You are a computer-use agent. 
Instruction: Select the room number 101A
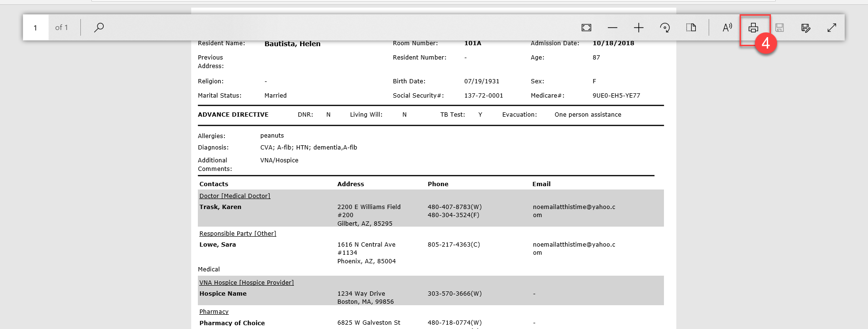point(472,43)
